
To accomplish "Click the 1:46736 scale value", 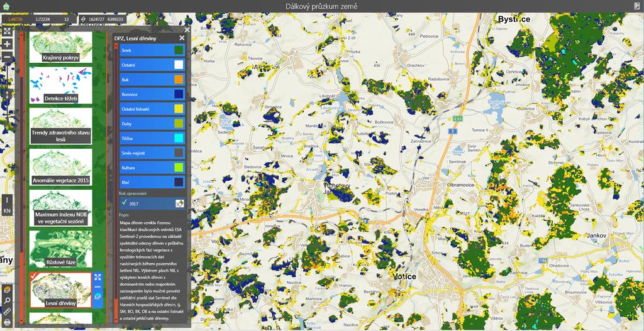I will (15, 19).
